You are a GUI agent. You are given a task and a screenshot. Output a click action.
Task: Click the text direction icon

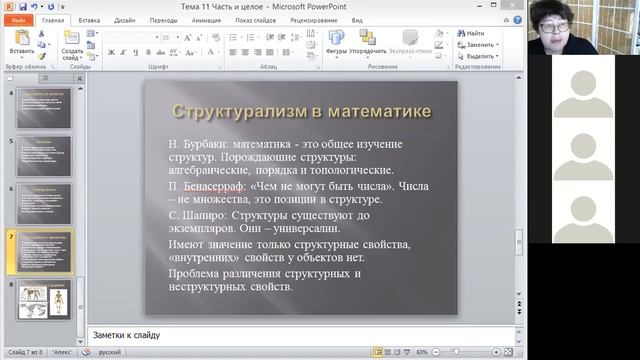click(x=311, y=33)
